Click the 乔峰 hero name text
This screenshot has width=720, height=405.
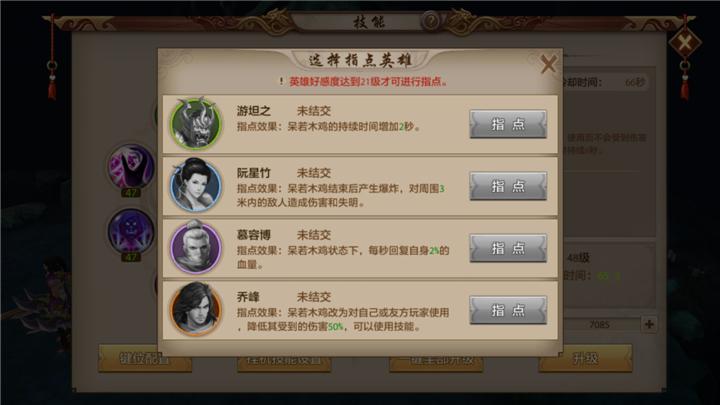coord(248,297)
